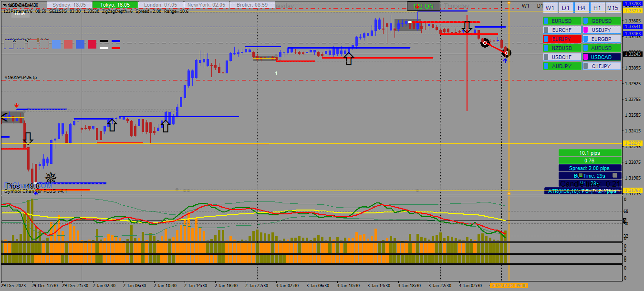Select the H1 timeframe button
Viewport: 644px width, 291px height.
597,8
